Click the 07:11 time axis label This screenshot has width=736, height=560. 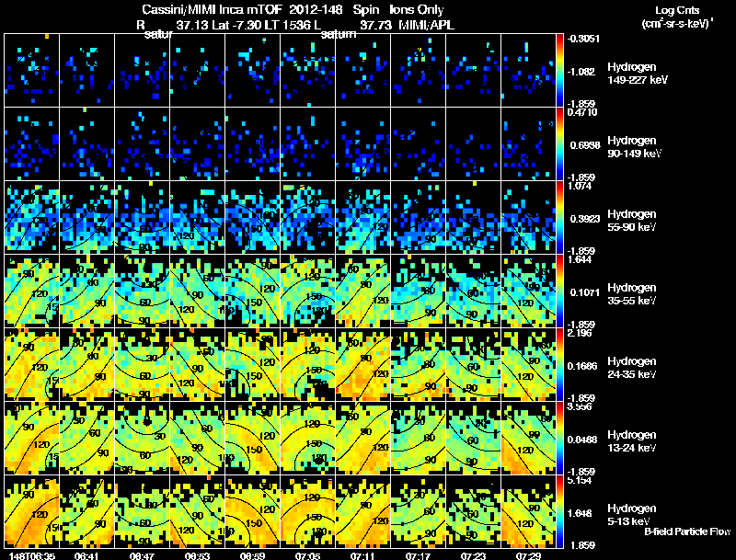click(362, 555)
